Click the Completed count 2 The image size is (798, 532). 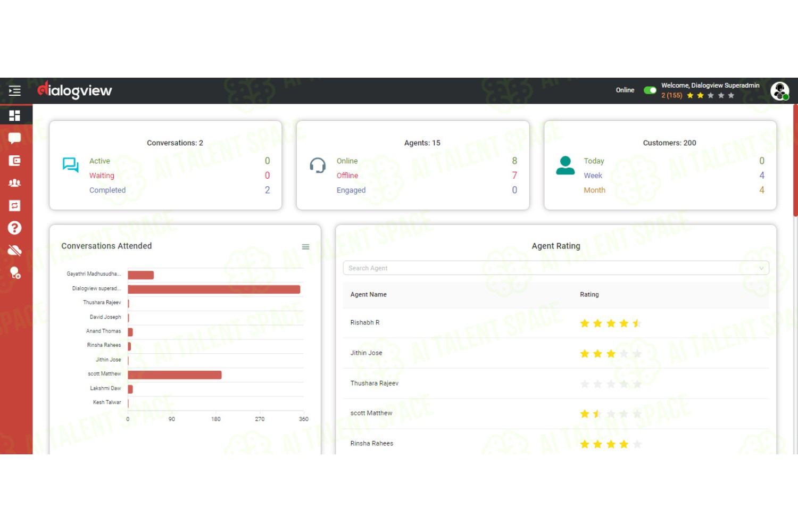point(267,190)
